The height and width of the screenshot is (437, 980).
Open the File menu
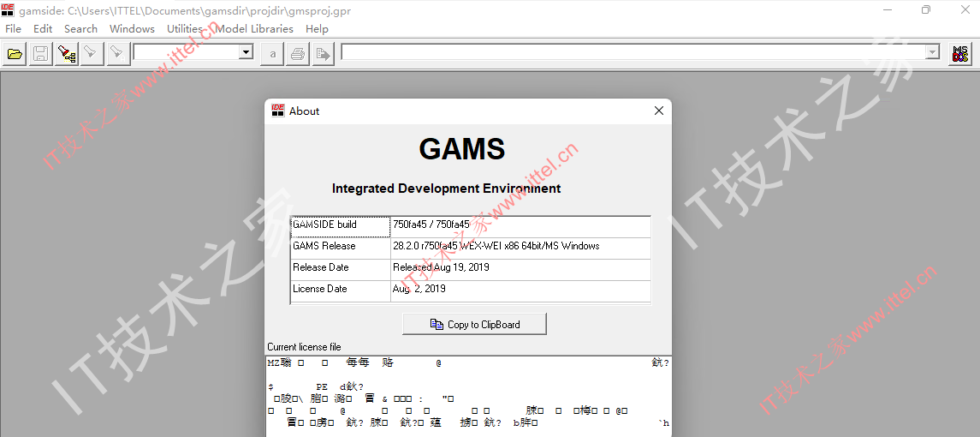(13, 29)
